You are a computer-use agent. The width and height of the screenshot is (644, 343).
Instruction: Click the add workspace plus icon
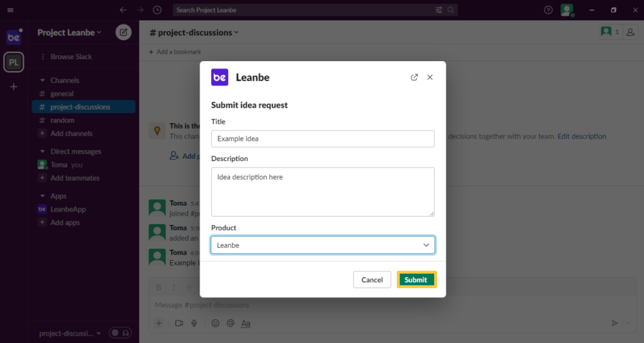click(13, 86)
